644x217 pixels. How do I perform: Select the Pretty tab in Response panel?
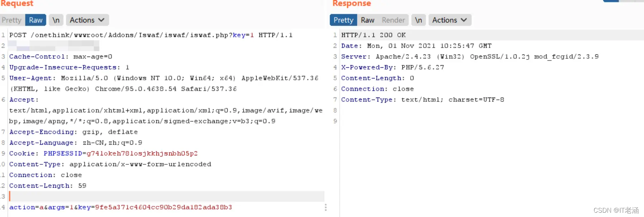pos(343,20)
